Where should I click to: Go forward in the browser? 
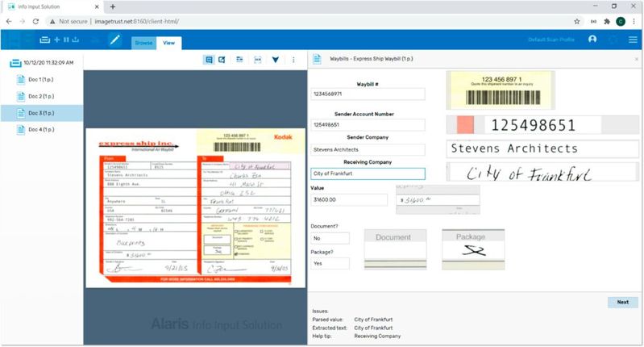tap(23, 21)
